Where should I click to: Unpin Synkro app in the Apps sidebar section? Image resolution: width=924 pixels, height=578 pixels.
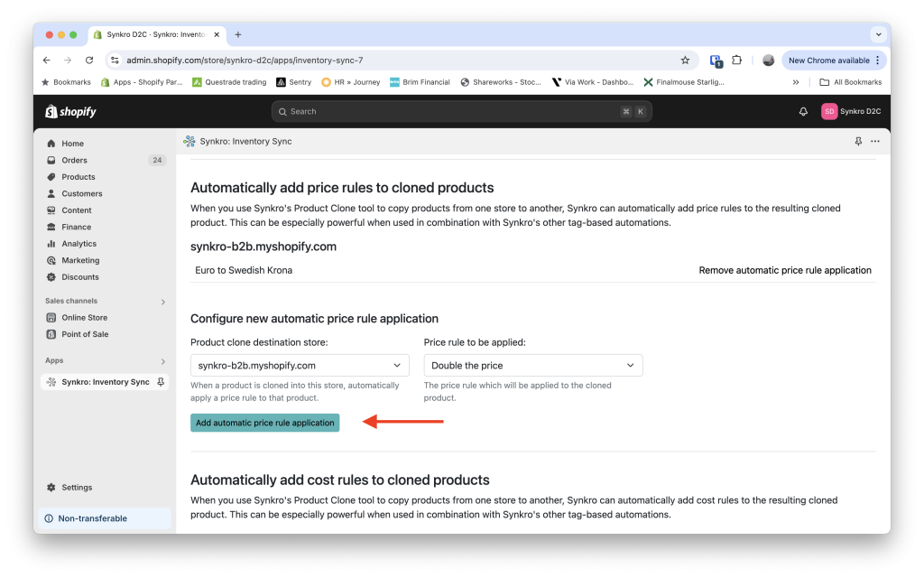(x=162, y=381)
